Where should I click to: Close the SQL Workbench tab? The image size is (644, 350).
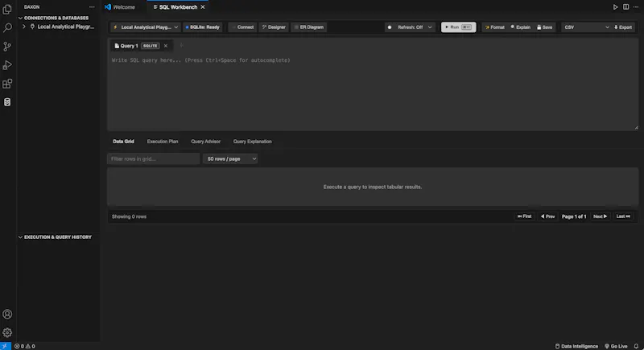(x=203, y=7)
